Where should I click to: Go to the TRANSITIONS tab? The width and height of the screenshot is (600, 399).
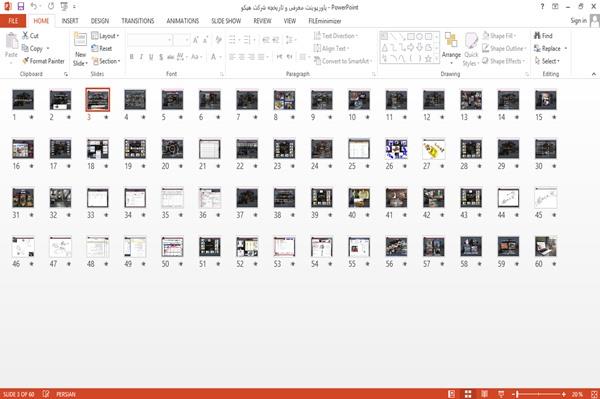pyautogui.click(x=138, y=21)
